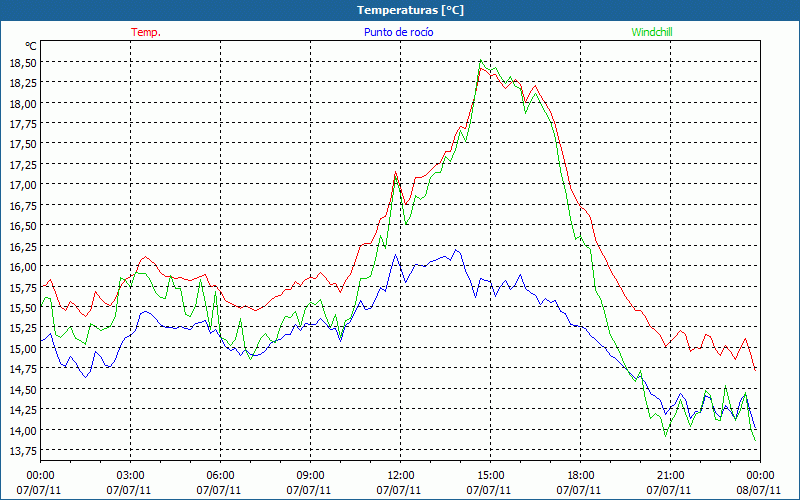The image size is (800, 500).
Task: Click the 15,50 y-axis value
Action: [x=23, y=307]
